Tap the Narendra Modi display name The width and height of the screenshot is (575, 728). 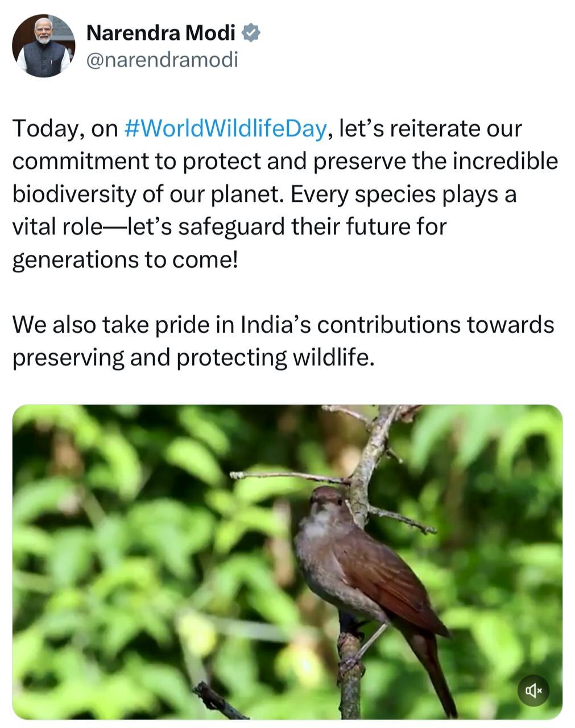160,34
